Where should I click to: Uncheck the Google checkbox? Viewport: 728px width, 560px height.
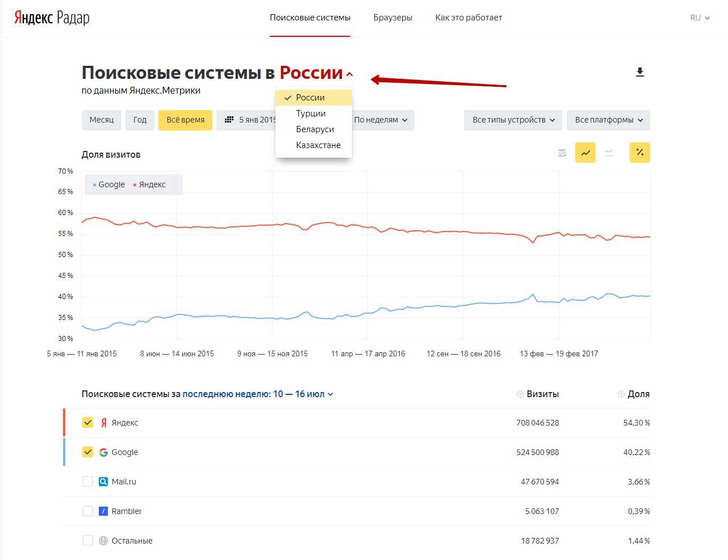(x=87, y=452)
